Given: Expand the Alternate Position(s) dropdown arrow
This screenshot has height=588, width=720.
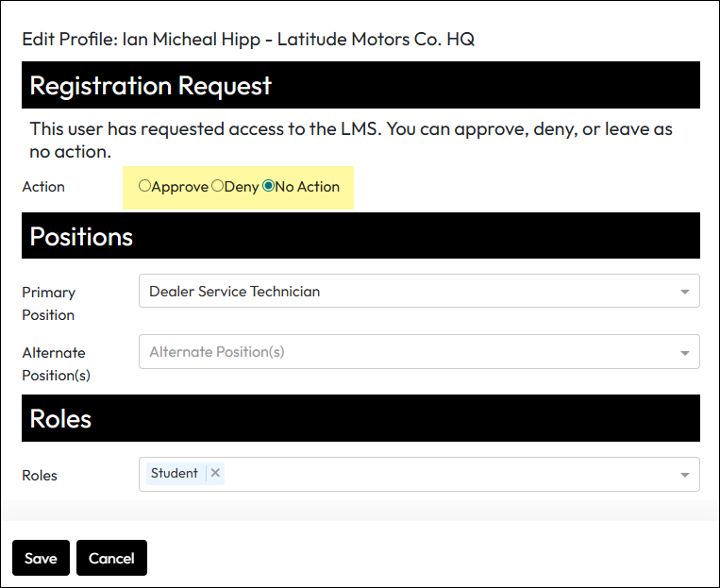Looking at the screenshot, I should (684, 352).
